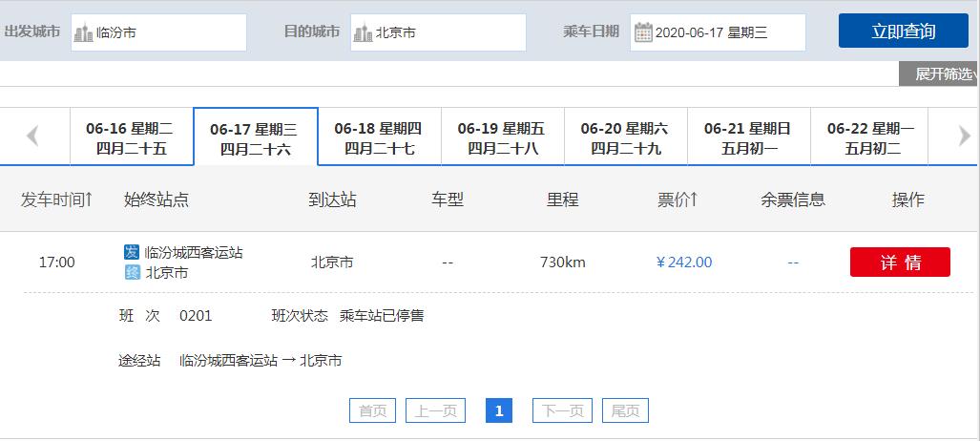This screenshot has width=980, height=441.
Task: Click the 里程 column header
Action: pos(562,199)
